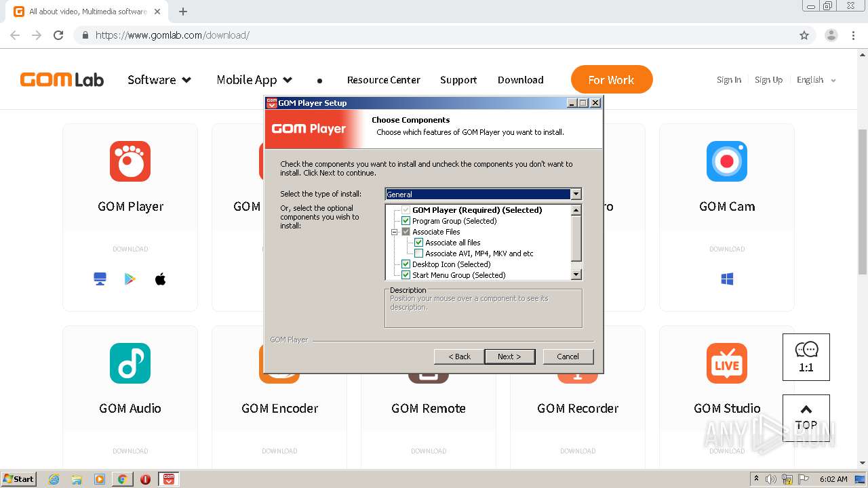This screenshot has width=868, height=488.
Task: Open the install type dropdown
Action: (x=576, y=194)
